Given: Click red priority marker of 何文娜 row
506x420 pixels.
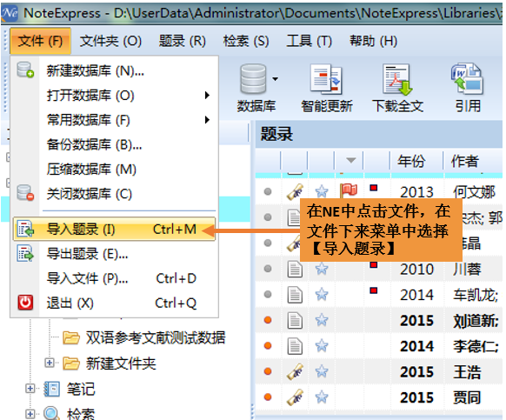Looking at the screenshot, I should [x=374, y=188].
